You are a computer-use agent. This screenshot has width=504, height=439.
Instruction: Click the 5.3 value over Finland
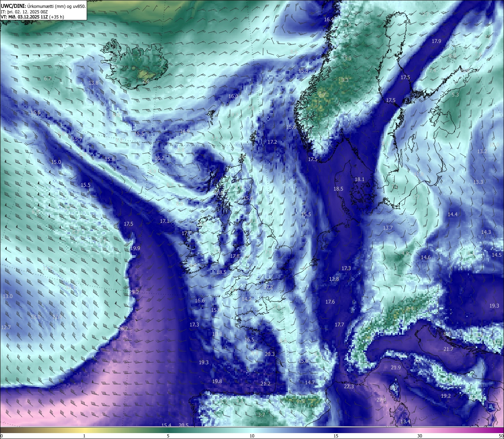tap(455, 95)
